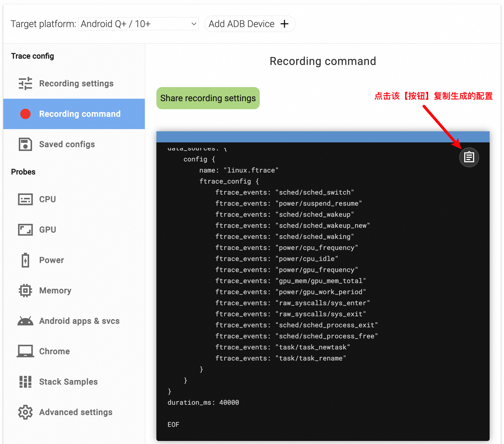
Task: Click the Stack Samples grid icon
Action: pos(25,382)
